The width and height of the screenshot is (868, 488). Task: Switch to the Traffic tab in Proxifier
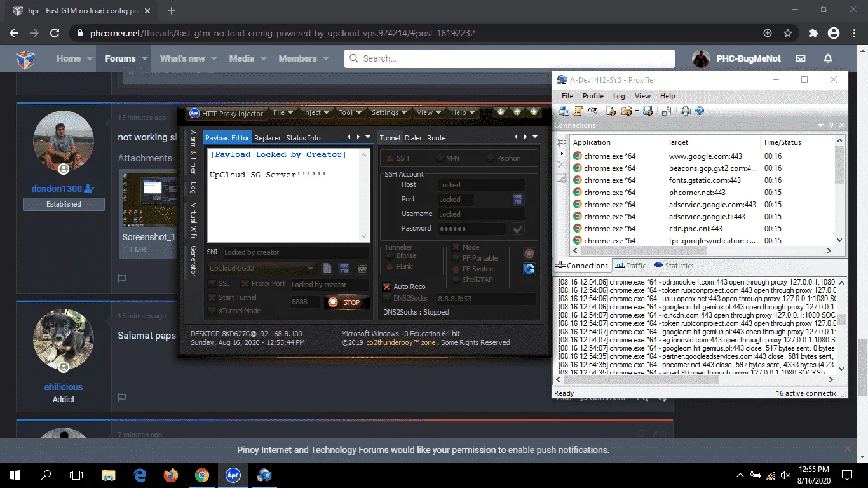point(630,266)
